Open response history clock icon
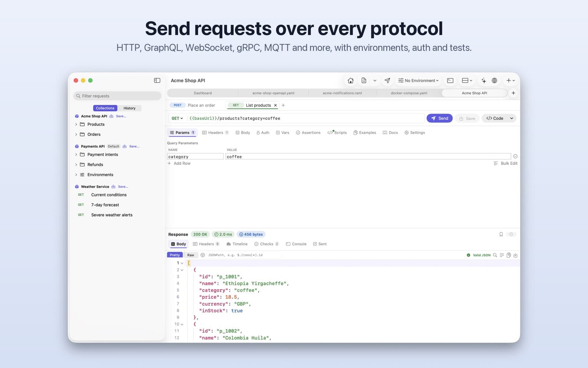The image size is (588, 368). pyautogui.click(x=511, y=234)
